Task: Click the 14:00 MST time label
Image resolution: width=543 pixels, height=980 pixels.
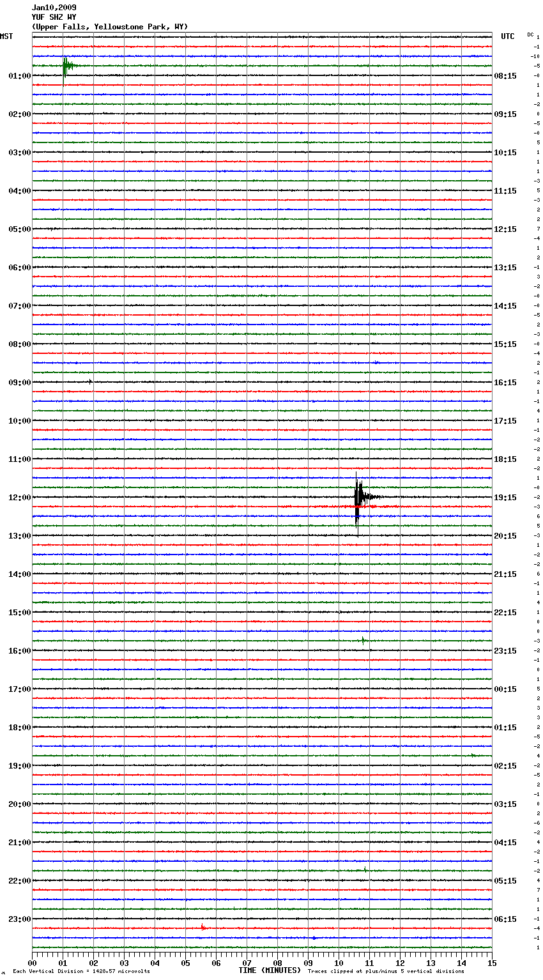Action: pos(20,574)
